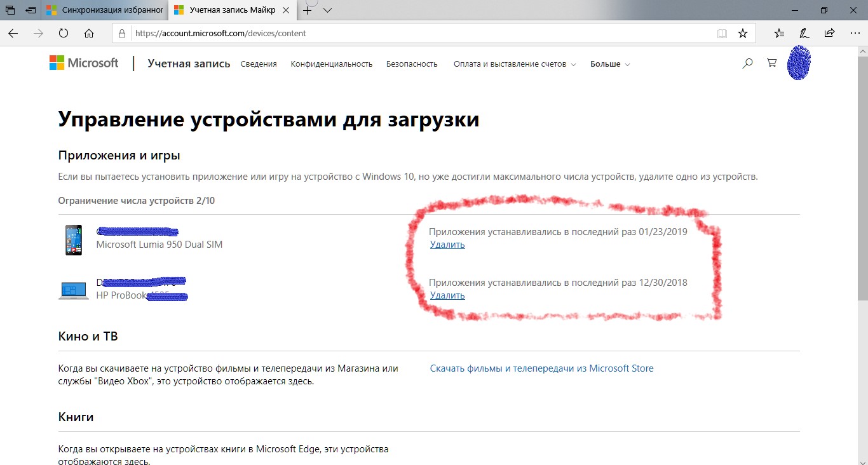Expand the tab preview chevron

pos(327,10)
